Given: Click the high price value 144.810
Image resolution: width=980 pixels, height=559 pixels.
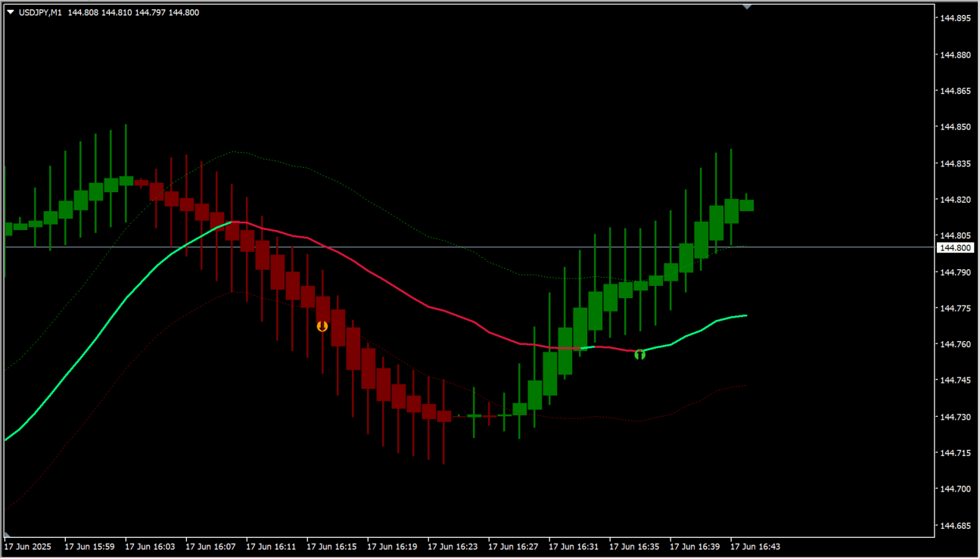Looking at the screenshot, I should 116,12.
